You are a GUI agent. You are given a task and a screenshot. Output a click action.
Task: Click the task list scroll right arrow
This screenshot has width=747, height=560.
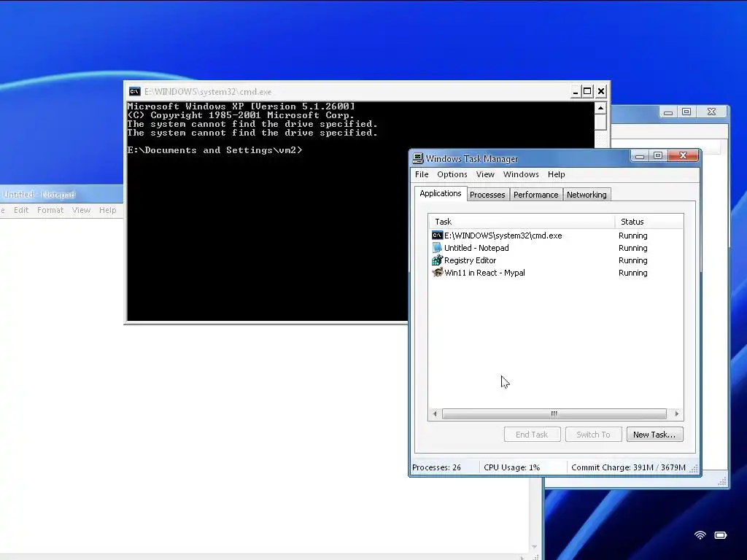676,414
